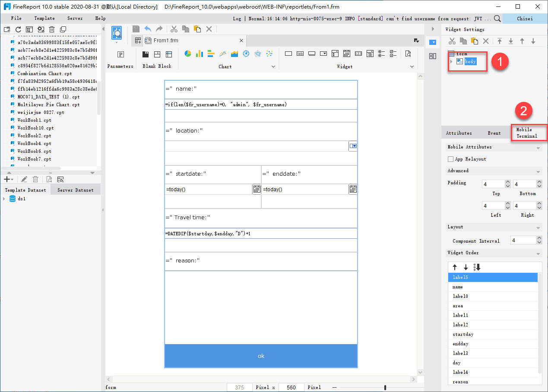Insert a line chart from the Chart group
Image resolution: width=548 pixels, height=392 pixels.
click(x=223, y=54)
